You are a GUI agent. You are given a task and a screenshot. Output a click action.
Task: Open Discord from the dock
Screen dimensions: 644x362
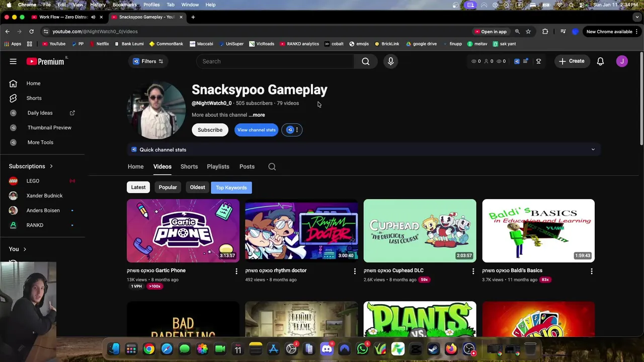tap(327, 349)
